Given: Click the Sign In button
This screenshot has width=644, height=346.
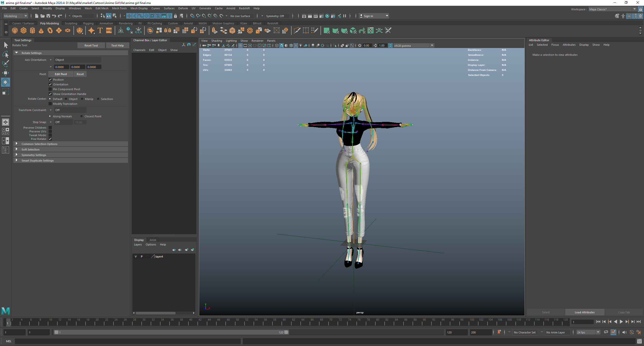Looking at the screenshot, I should 374,16.
